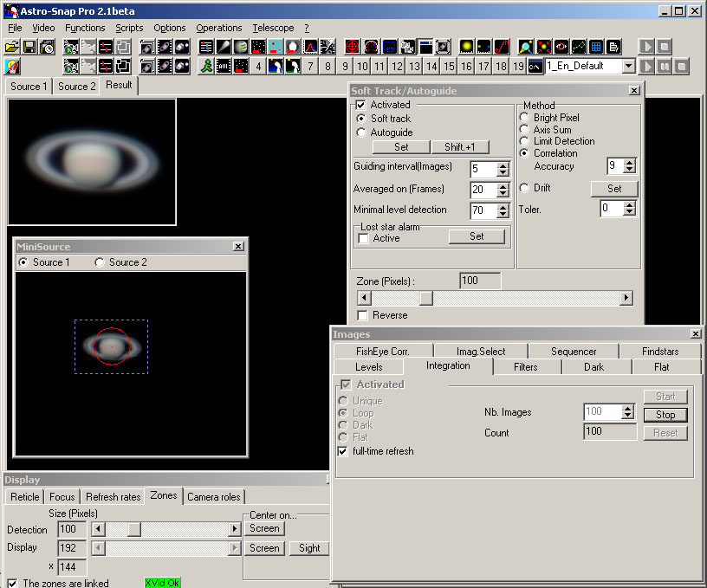
Task: Click the planet globe toolbar icon
Action: tap(241, 47)
